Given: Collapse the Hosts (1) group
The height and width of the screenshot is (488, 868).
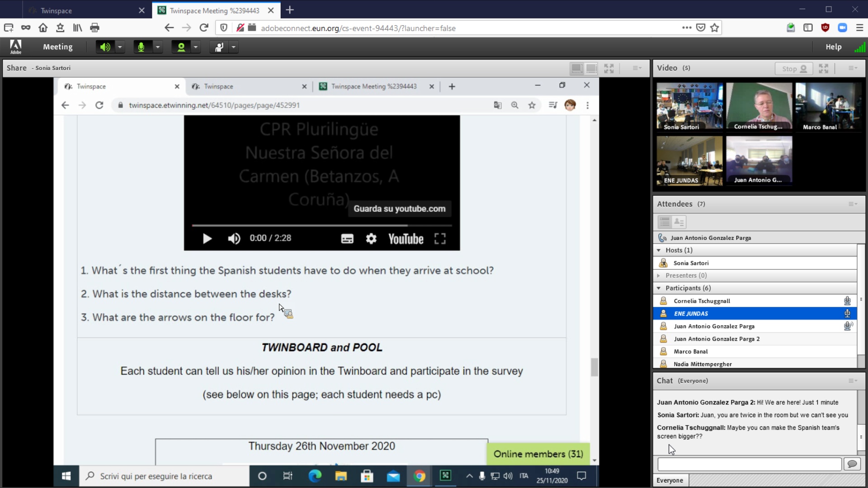Looking at the screenshot, I should tap(659, 250).
